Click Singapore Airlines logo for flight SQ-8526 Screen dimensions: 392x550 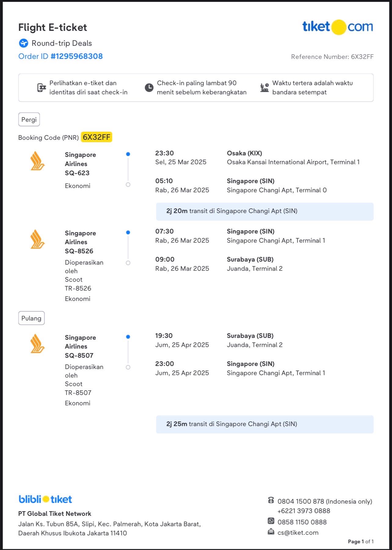(37, 239)
